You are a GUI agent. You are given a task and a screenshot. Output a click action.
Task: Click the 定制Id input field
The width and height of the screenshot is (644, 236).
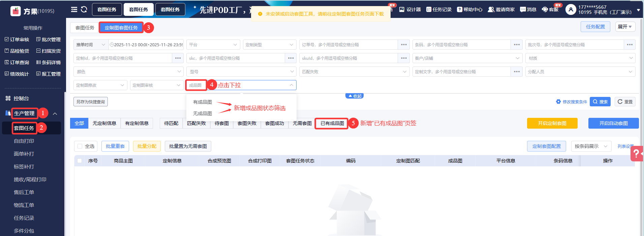pyautogui.click(x=123, y=58)
